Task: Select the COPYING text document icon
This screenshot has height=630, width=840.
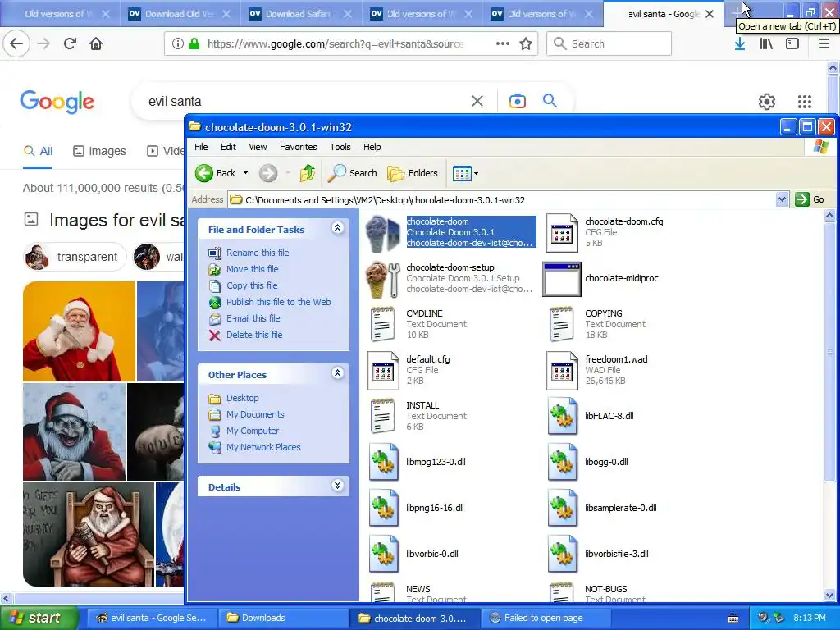Action: pyautogui.click(x=561, y=324)
